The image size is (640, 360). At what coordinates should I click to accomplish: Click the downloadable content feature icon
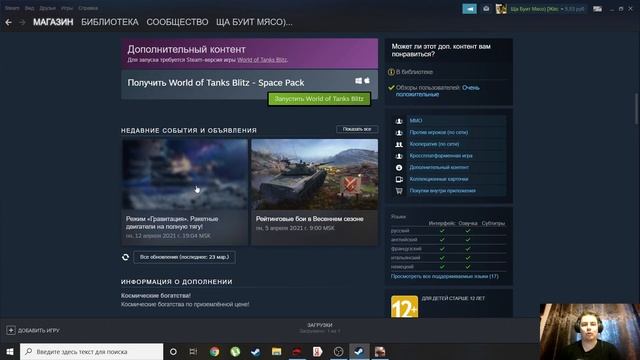(399, 167)
